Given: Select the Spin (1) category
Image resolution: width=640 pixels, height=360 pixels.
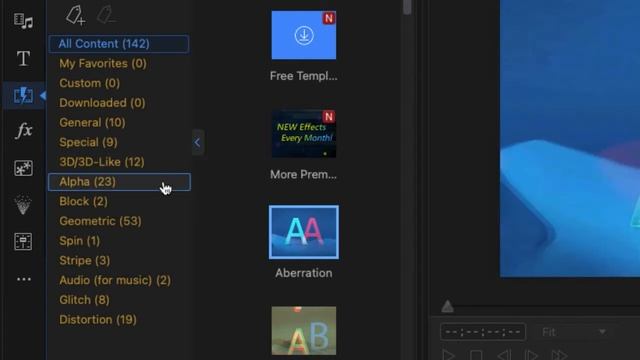Looking at the screenshot, I should point(80,241).
